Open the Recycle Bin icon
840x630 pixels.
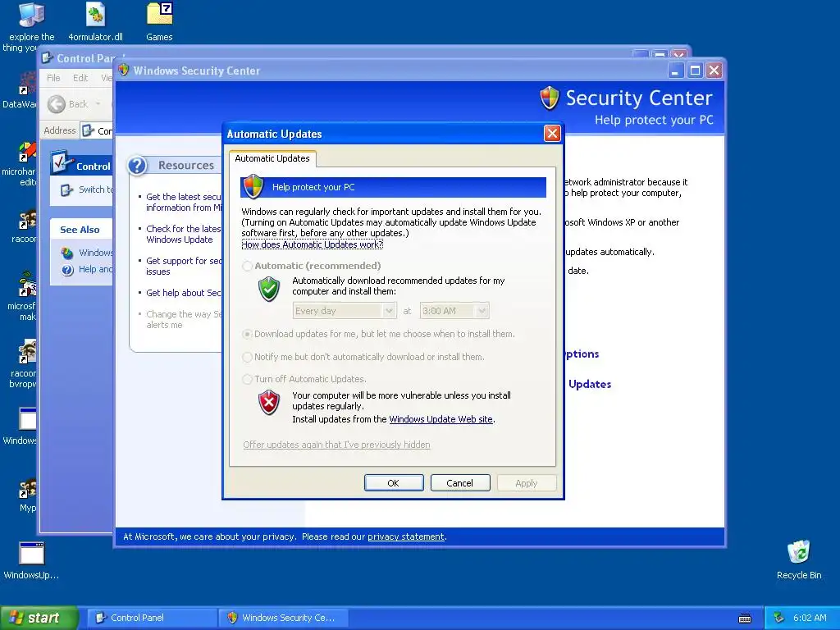coord(799,559)
